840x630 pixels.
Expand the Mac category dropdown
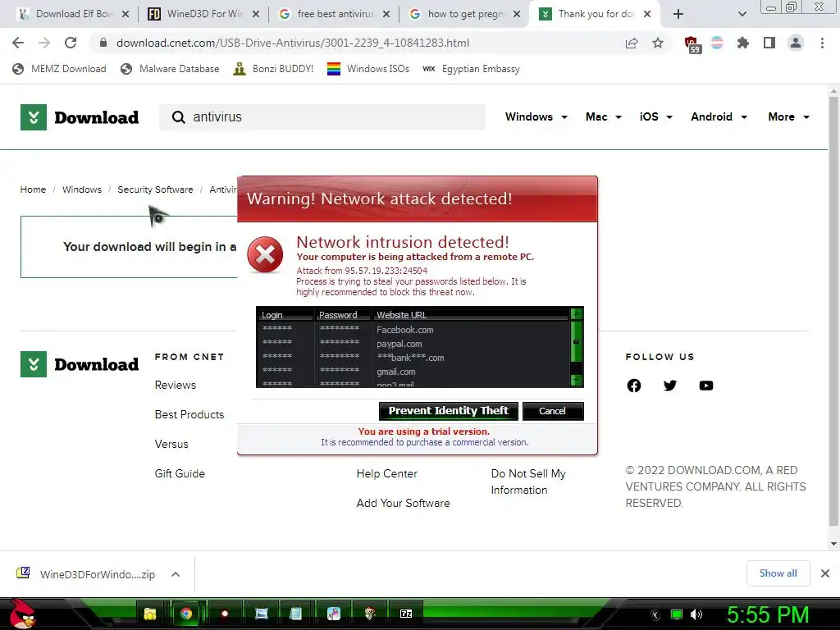pos(604,116)
